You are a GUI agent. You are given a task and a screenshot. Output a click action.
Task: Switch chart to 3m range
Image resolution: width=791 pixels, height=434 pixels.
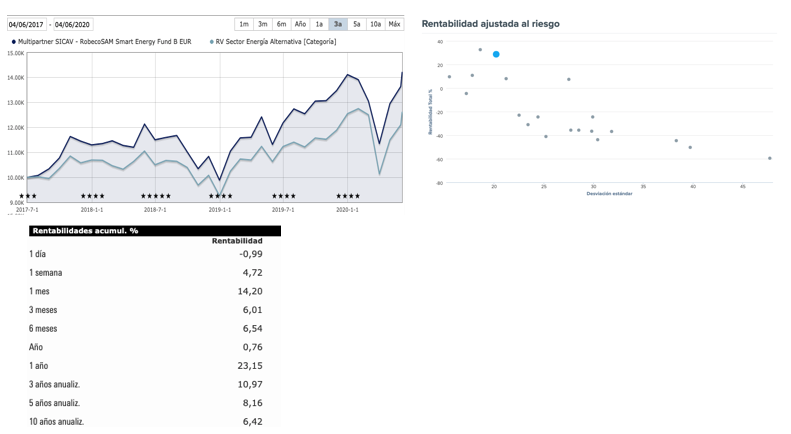pos(262,24)
